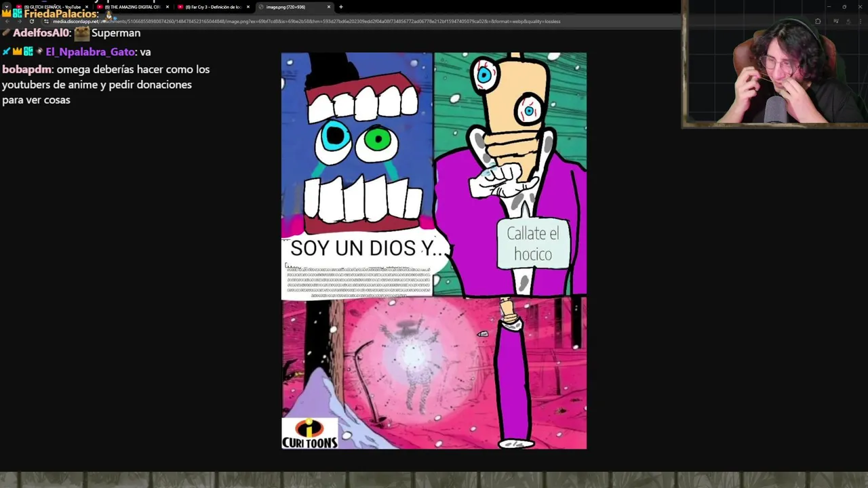This screenshot has height=488, width=868.
Task: Click the Curi Toons logo
Action: [x=309, y=433]
